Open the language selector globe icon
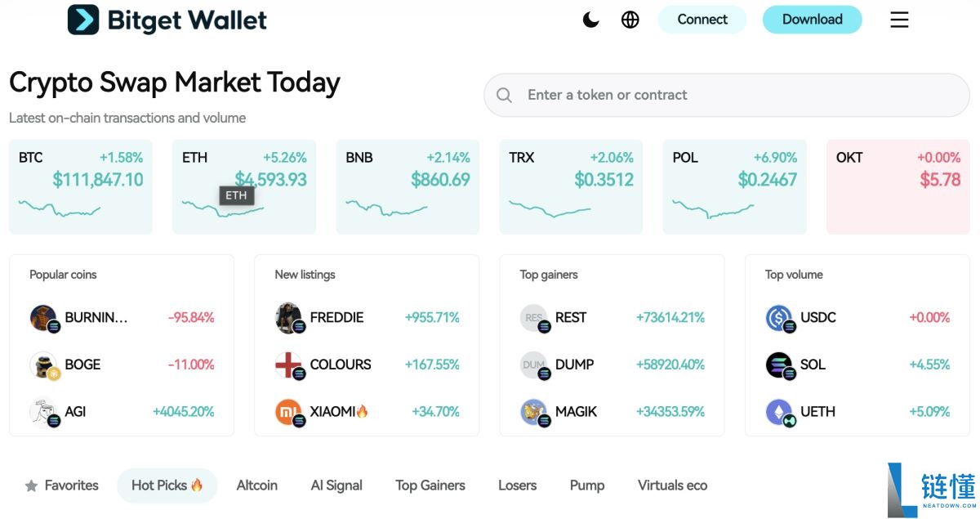 click(x=630, y=20)
